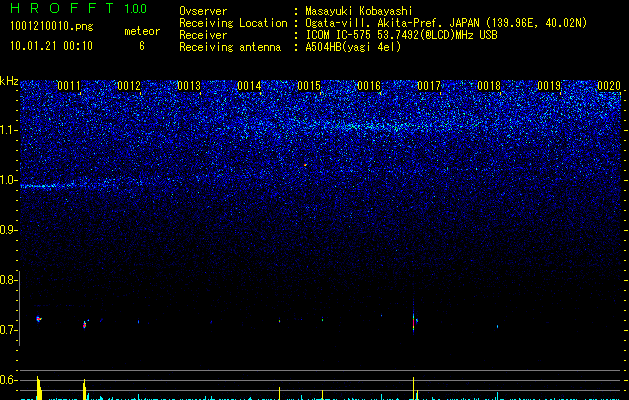Click the Receiving antenna label

[x=230, y=47]
